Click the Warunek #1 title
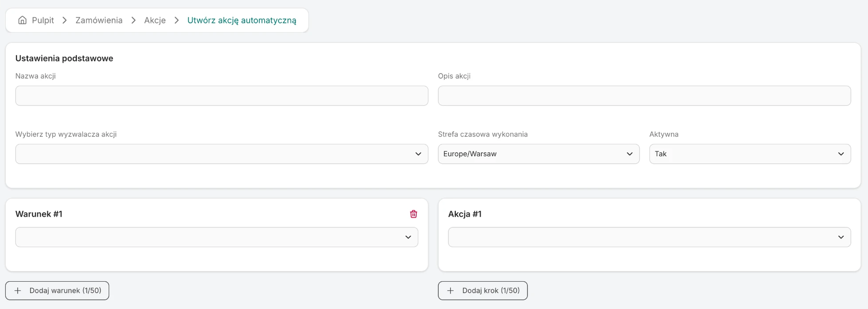Screen dimensions: 868x309 [x=39, y=214]
